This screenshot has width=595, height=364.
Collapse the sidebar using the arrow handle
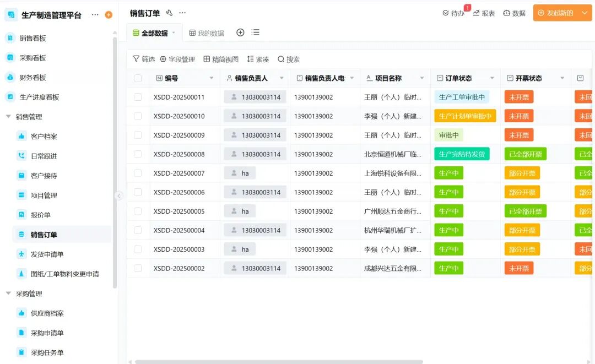(118, 195)
